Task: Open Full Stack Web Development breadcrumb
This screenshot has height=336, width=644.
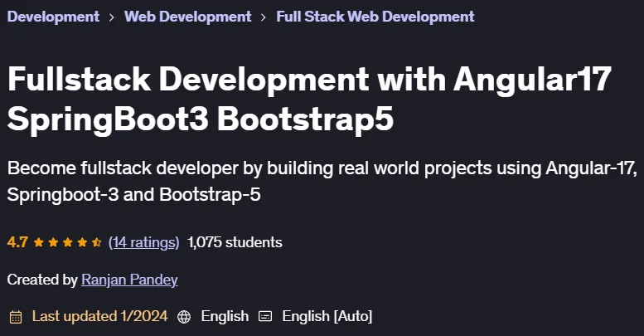Action: click(x=375, y=17)
